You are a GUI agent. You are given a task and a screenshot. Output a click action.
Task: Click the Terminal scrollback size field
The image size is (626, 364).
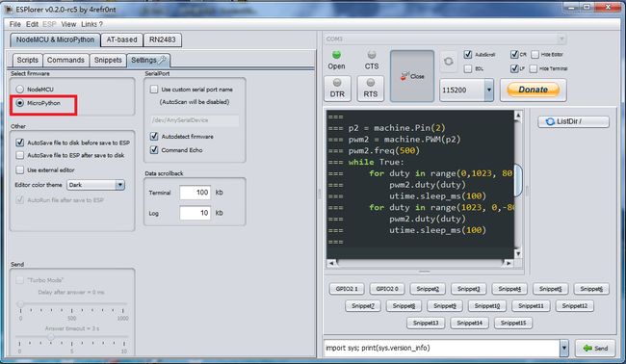coord(196,193)
